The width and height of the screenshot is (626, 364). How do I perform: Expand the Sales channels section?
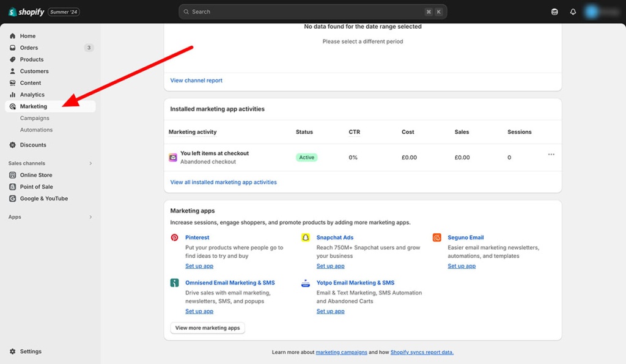point(90,163)
